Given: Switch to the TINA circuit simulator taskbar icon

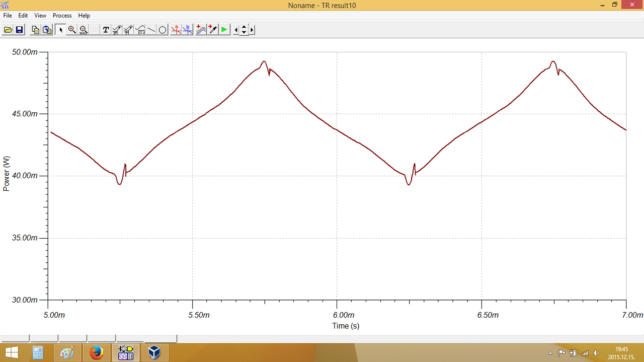Looking at the screenshot, I should (x=125, y=352).
